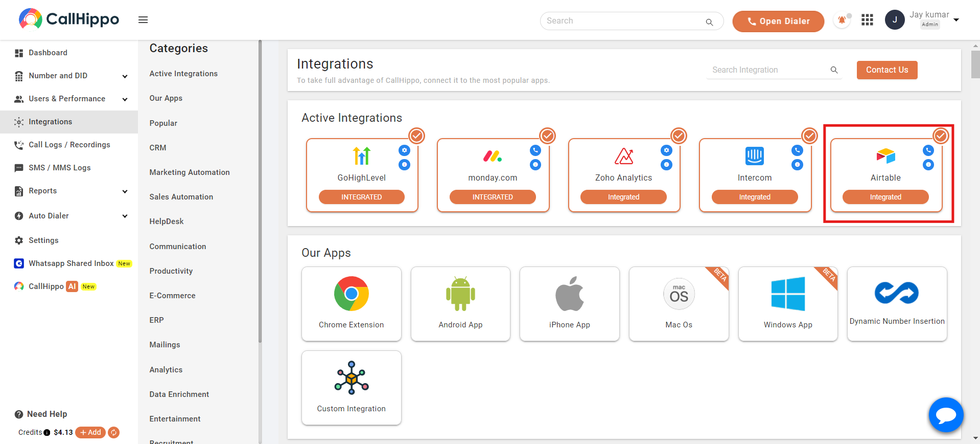
Task: Select the Popular category
Action: pyautogui.click(x=164, y=123)
